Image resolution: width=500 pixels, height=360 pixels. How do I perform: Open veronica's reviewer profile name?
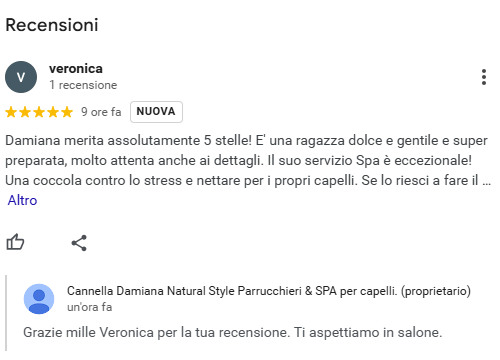(x=76, y=69)
